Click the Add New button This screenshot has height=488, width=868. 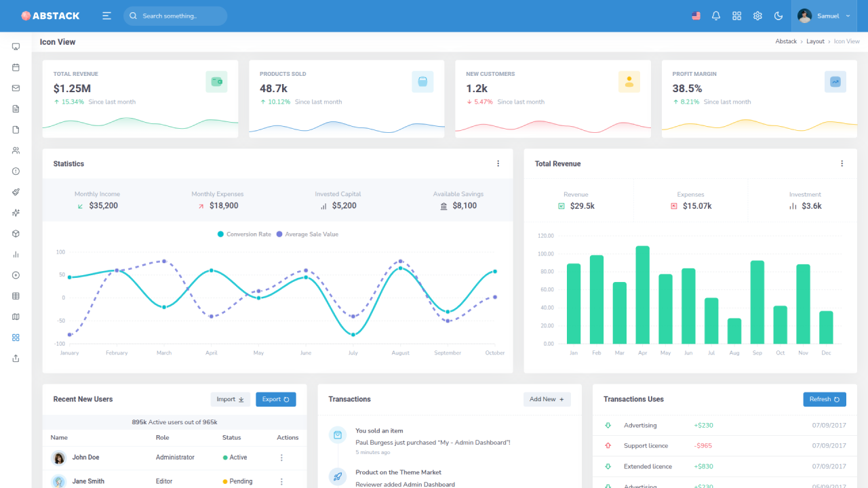[x=547, y=399]
